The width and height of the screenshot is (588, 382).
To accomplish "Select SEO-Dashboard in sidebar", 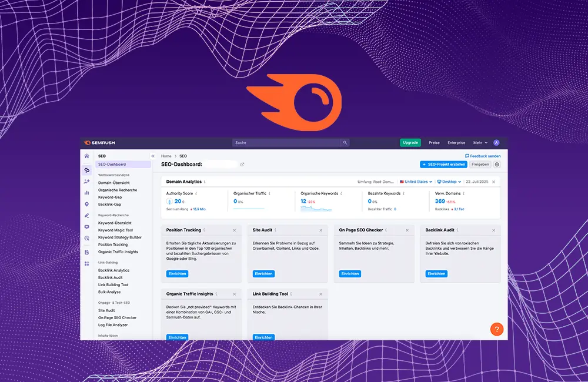I will (123, 164).
